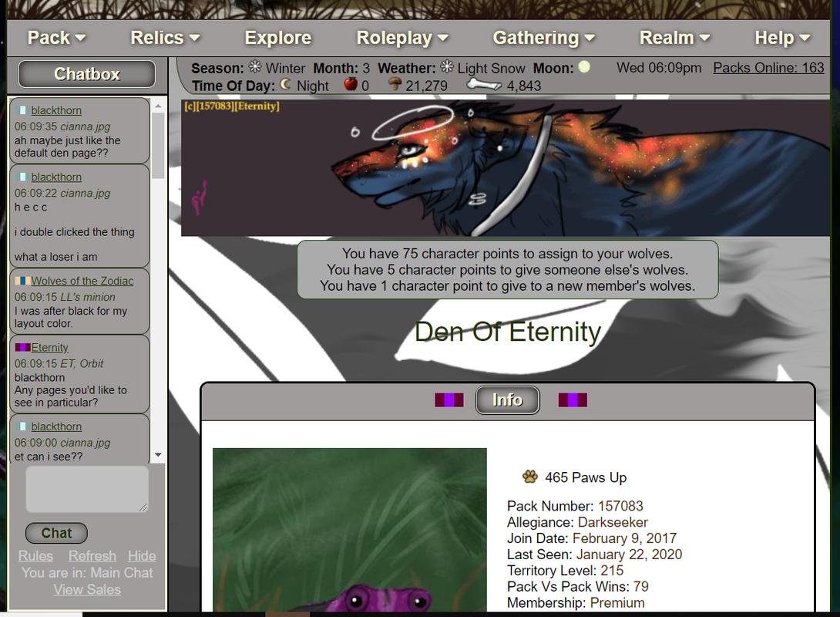Expand the Gathering dropdown menu
Image resolution: width=840 pixels, height=617 pixels.
click(x=544, y=38)
